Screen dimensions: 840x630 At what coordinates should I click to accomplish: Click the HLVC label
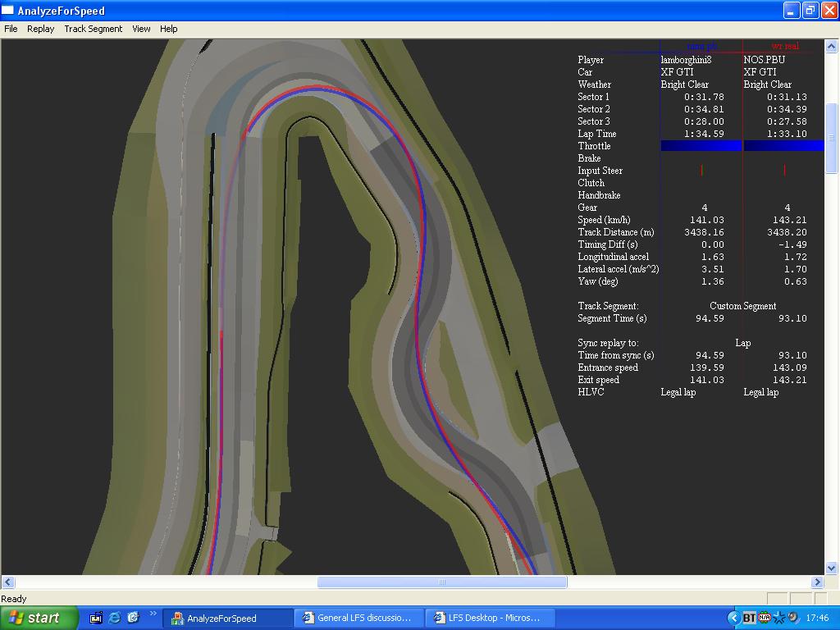coord(591,392)
